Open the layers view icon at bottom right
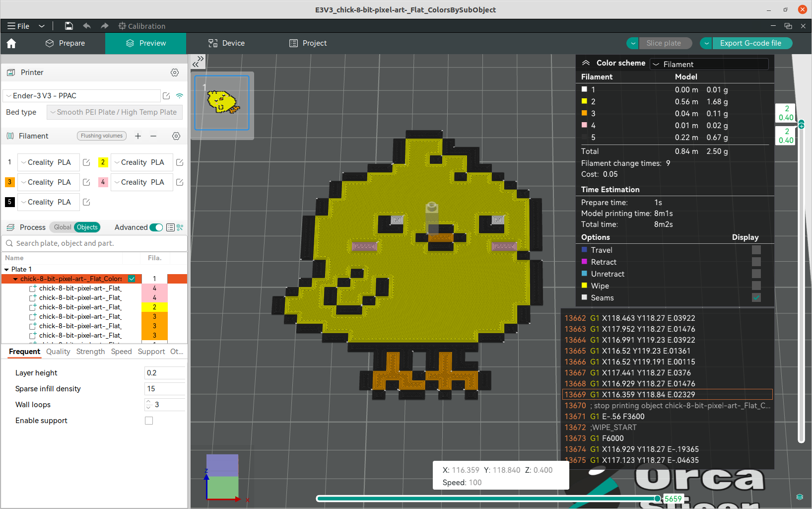This screenshot has height=509, width=812. point(800,497)
